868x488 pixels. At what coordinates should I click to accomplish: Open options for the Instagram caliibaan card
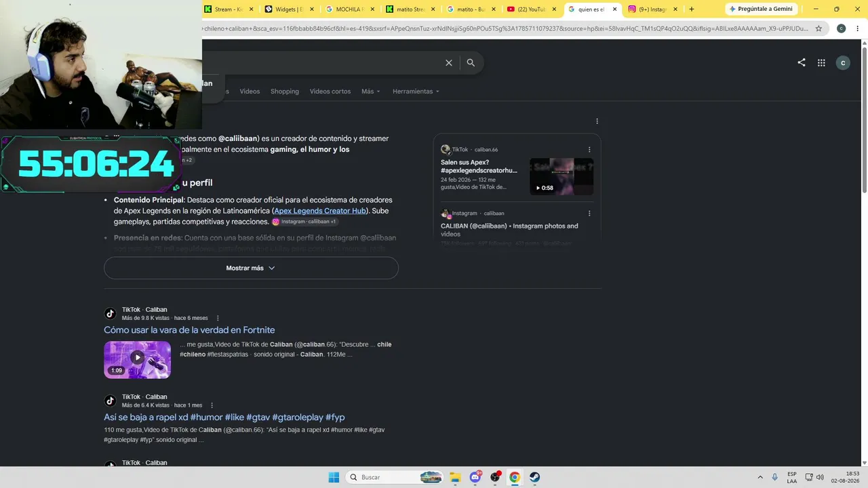tap(589, 213)
